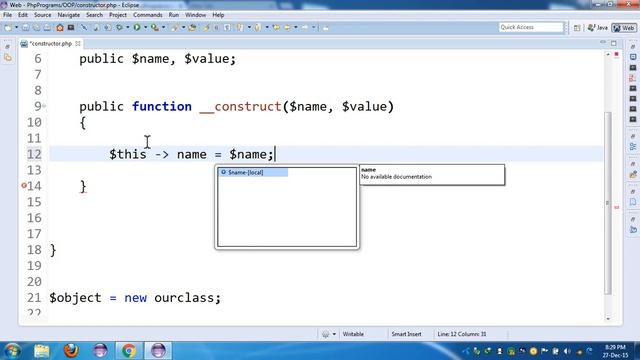Open Windows Explorer from the taskbar
The height and width of the screenshot is (360, 640).
point(42,351)
